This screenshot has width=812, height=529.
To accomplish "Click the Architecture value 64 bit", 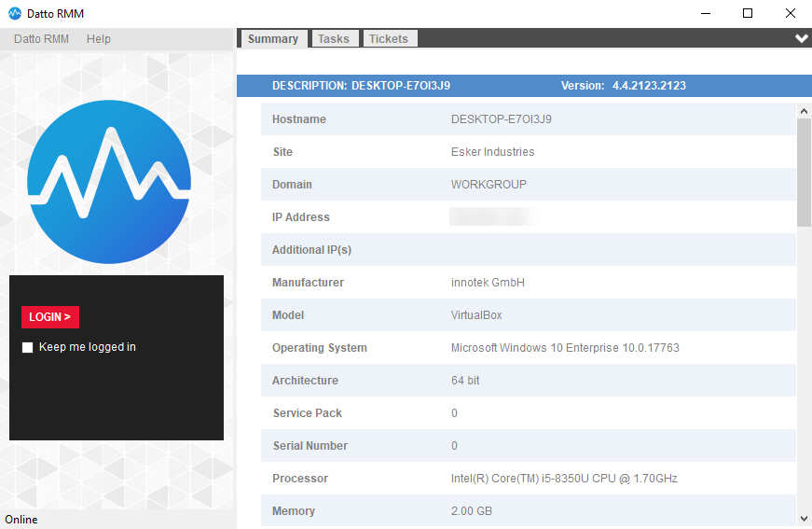I will coord(465,381).
